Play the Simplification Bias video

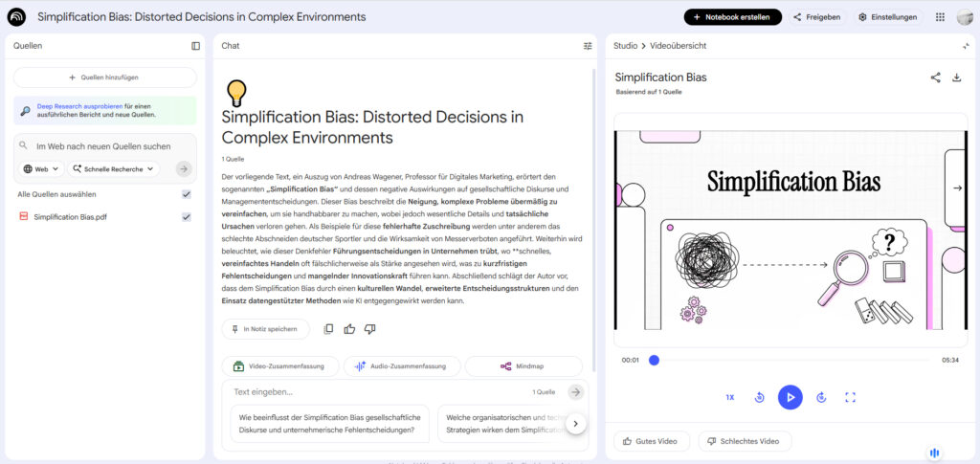(x=790, y=397)
